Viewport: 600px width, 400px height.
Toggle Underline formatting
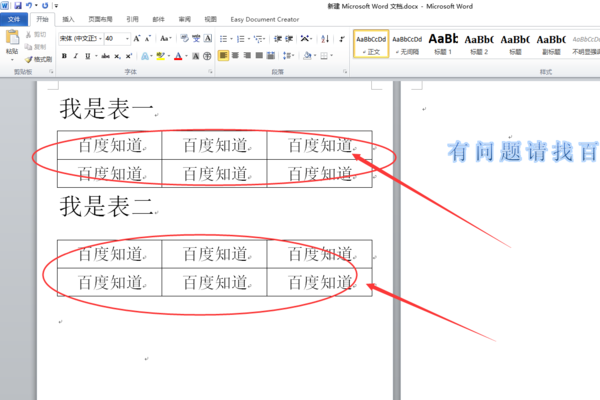point(88,56)
